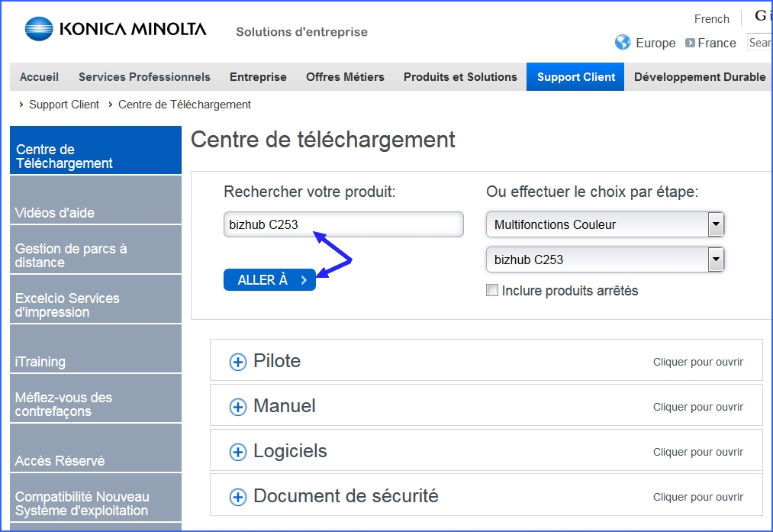Expand the Pilote section plus icon
This screenshot has width=773, height=532.
point(237,361)
